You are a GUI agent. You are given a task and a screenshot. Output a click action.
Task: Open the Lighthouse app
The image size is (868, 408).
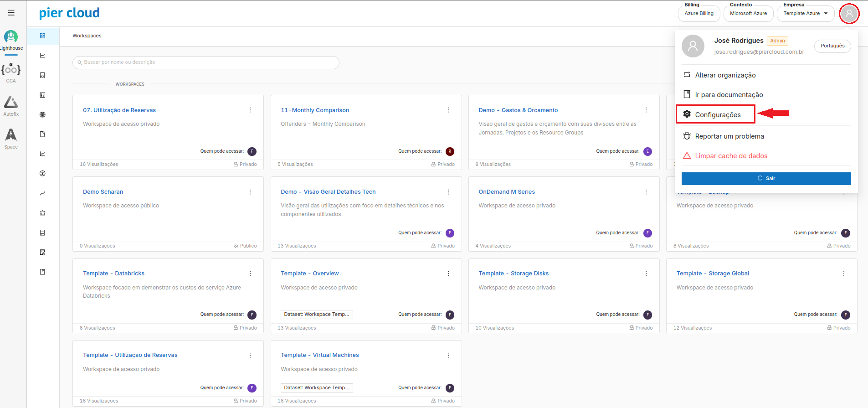(11, 40)
